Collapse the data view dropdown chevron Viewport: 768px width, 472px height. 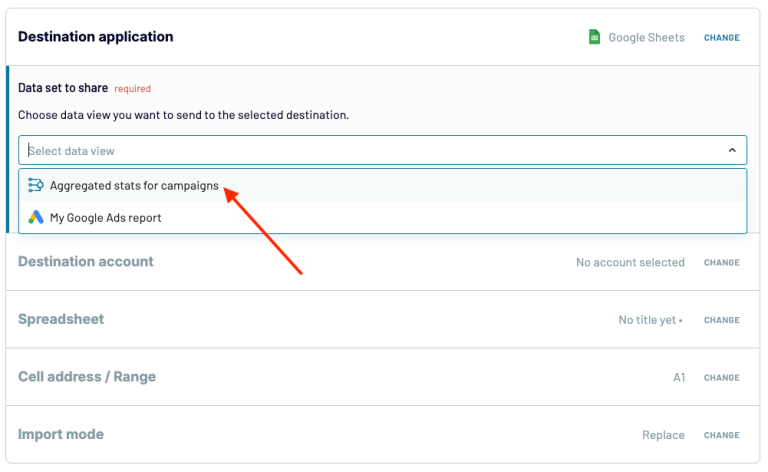coord(732,151)
